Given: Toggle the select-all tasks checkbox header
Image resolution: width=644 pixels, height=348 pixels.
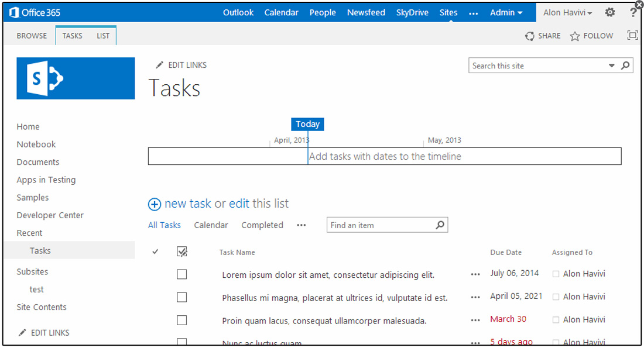Looking at the screenshot, I should (x=182, y=251).
